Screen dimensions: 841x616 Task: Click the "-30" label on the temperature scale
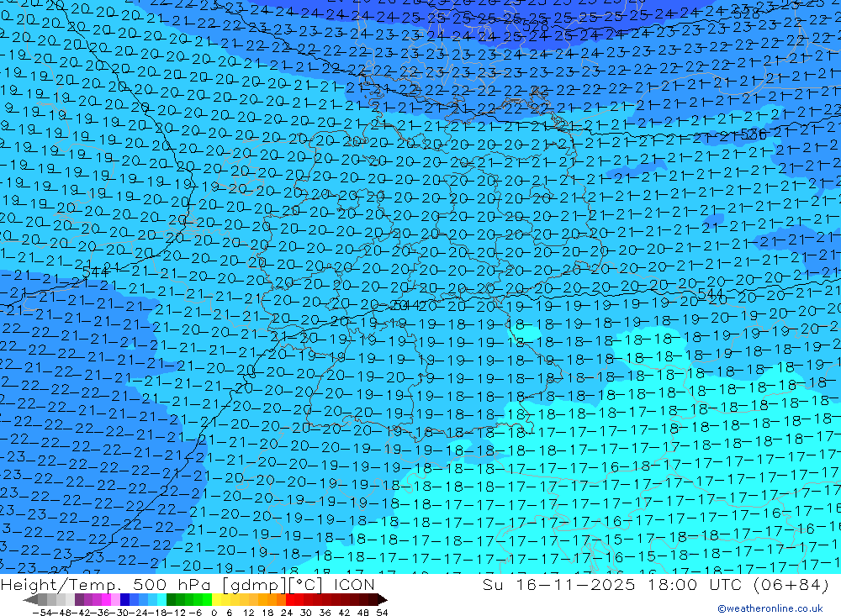(119, 613)
